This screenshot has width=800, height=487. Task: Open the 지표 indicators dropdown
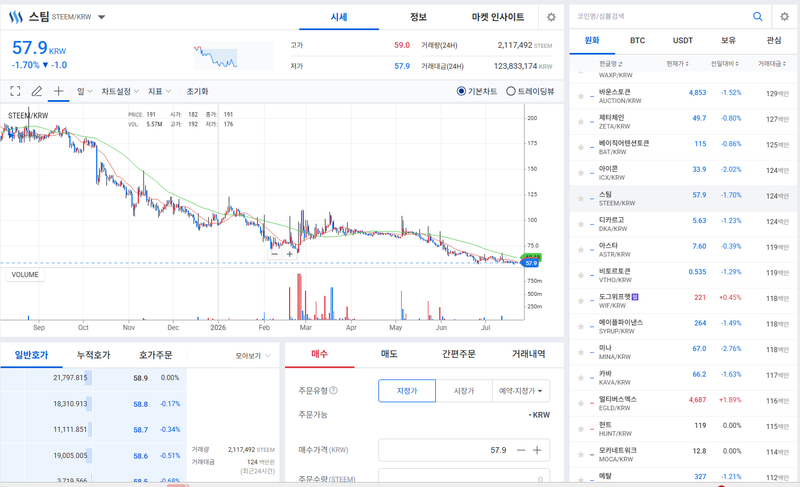(160, 91)
